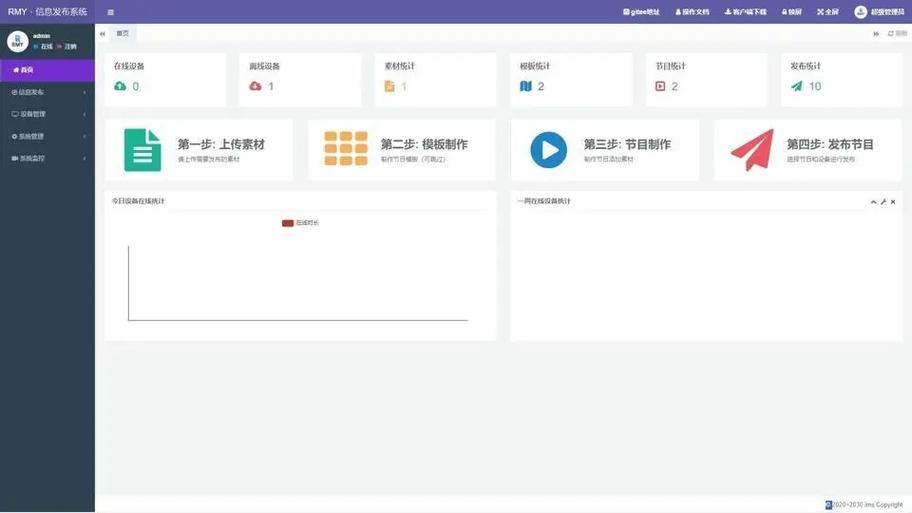Open the gitee地址 link

[x=641, y=12]
